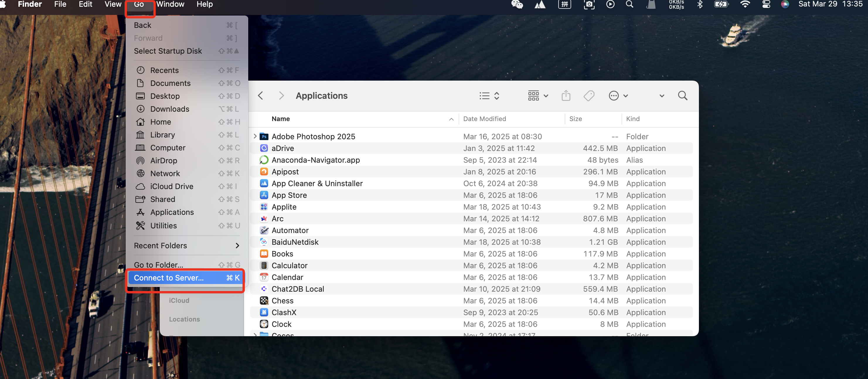Viewport: 868px width, 379px height.
Task: Open the File menu
Action: coord(60,4)
